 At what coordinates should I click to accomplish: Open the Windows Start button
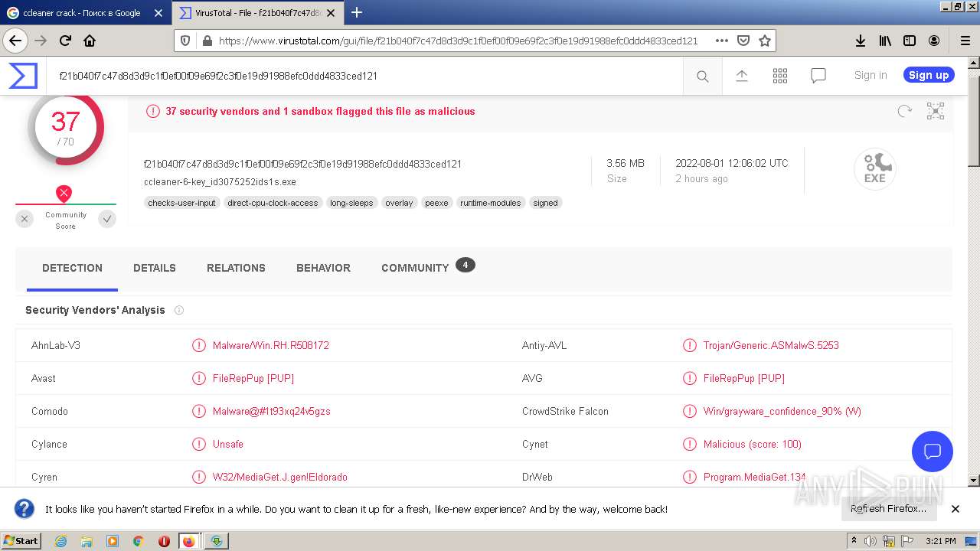click(21, 540)
